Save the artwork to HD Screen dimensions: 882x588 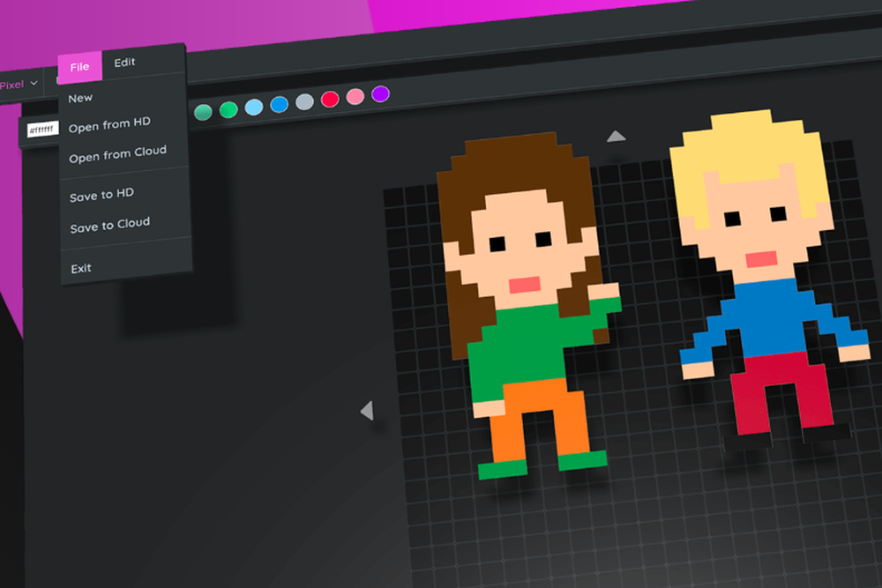tap(99, 196)
